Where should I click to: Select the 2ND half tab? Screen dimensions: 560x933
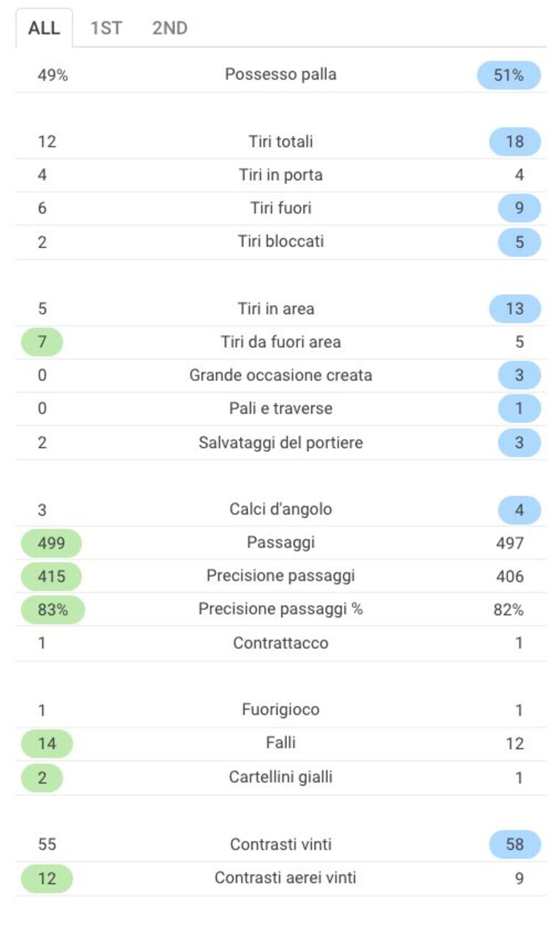point(169,28)
